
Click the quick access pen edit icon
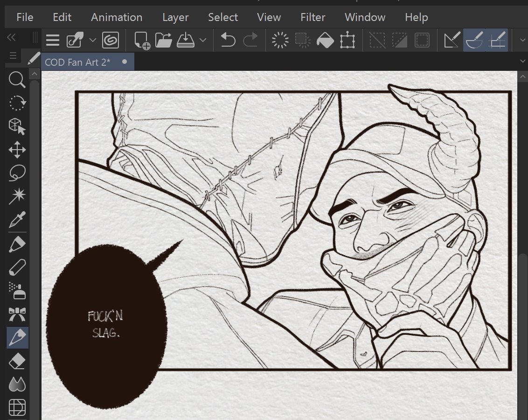point(75,41)
